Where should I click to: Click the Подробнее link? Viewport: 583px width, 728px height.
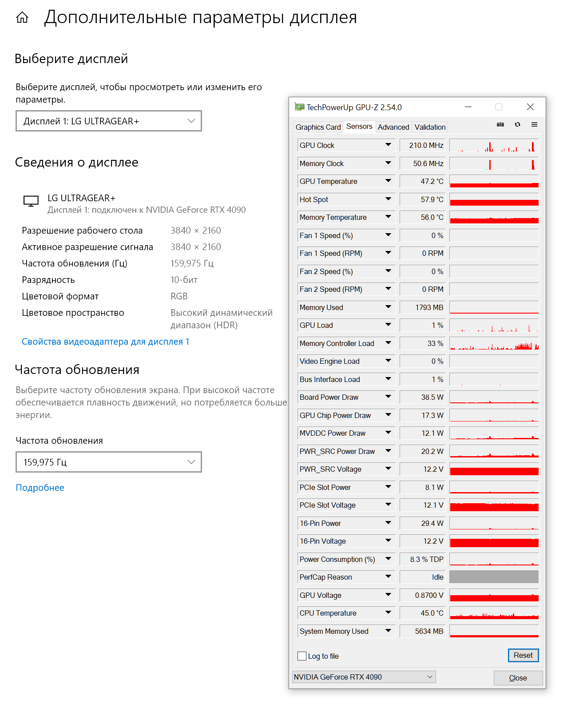tap(40, 488)
